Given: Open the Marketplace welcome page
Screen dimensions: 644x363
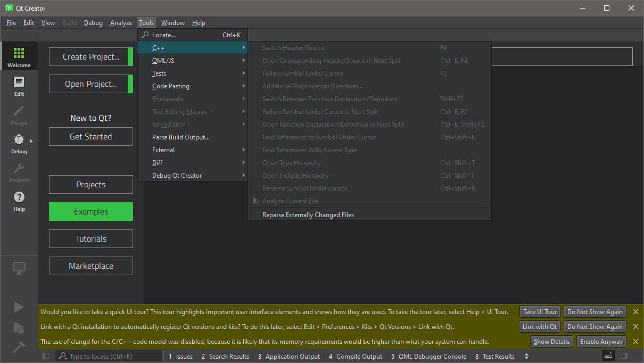Looking at the screenshot, I should (91, 266).
